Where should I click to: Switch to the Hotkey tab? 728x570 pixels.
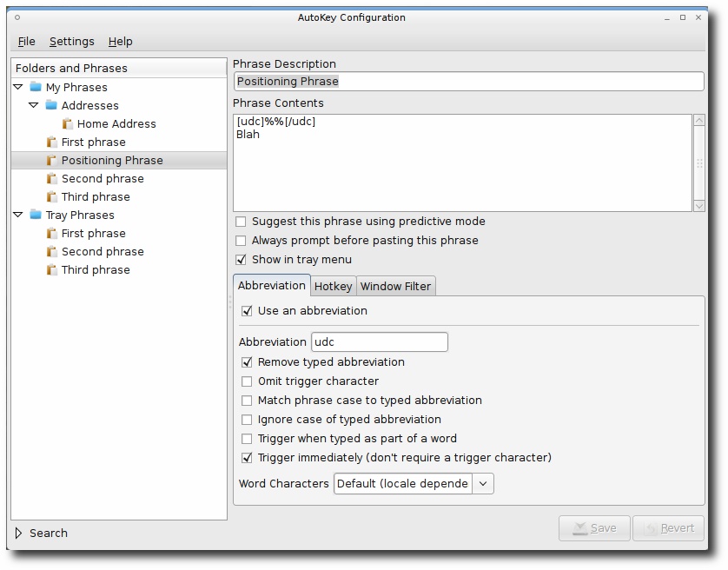333,286
